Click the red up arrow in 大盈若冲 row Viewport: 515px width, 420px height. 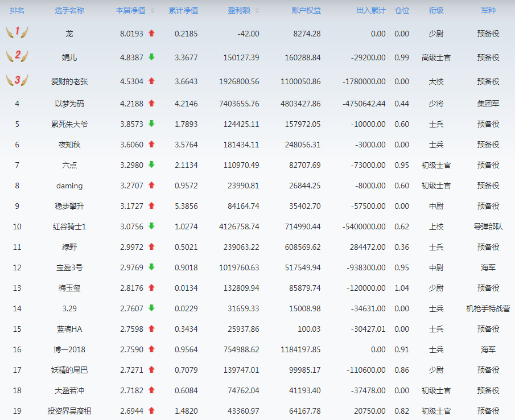[x=151, y=390]
